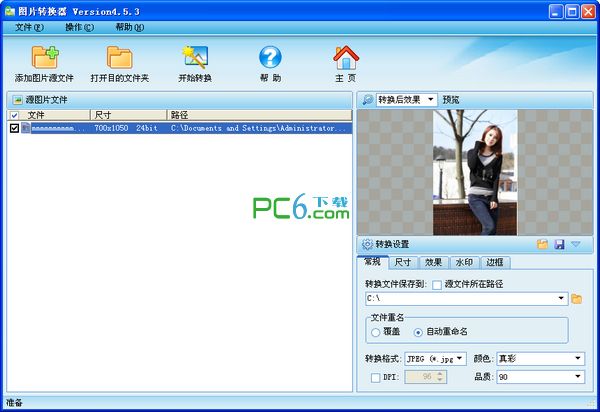
Task: Click the 文件 column header label
Action: [36, 115]
